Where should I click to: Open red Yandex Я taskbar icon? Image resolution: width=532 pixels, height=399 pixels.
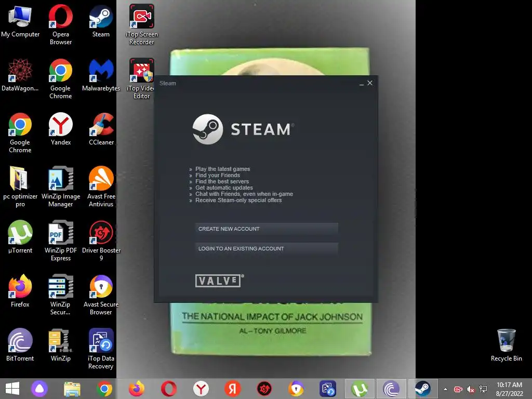pyautogui.click(x=233, y=389)
